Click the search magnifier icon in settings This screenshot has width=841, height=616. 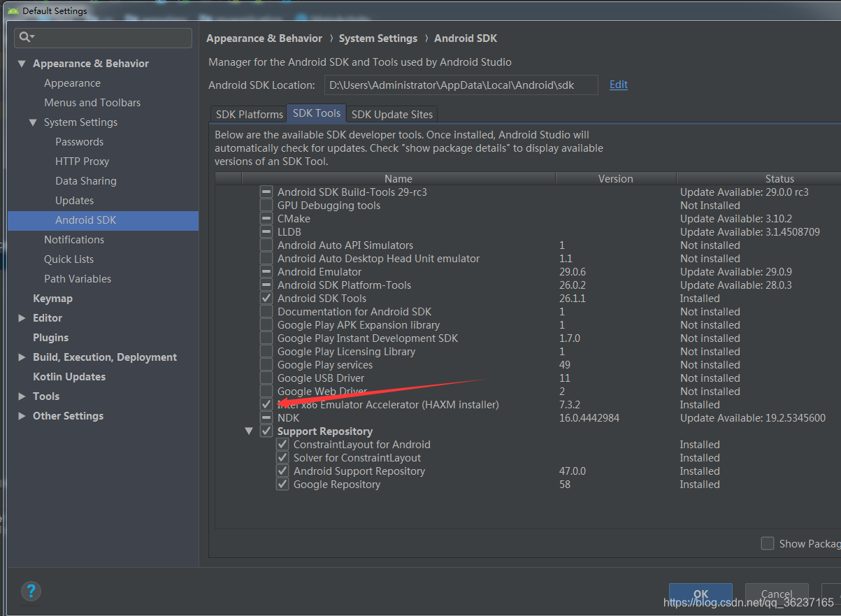[27, 37]
